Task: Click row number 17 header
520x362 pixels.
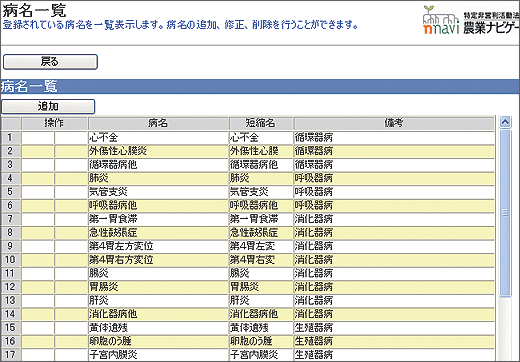Action: [x=11, y=355]
